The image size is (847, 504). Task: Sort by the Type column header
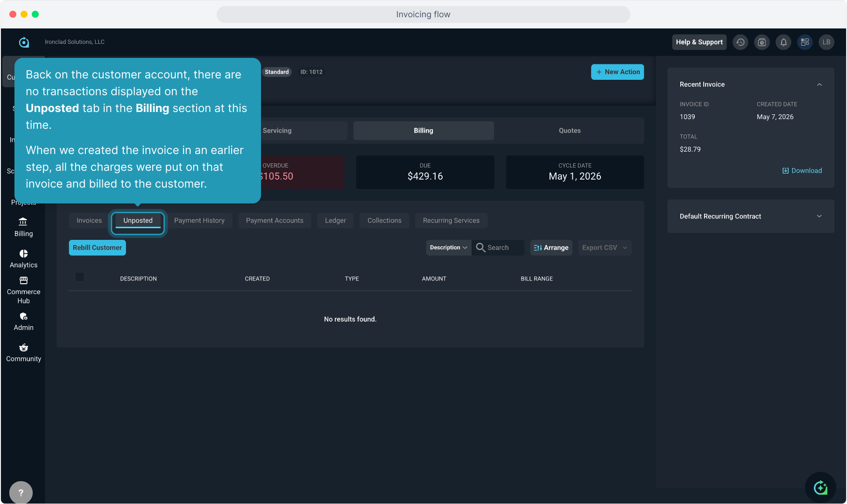click(352, 279)
